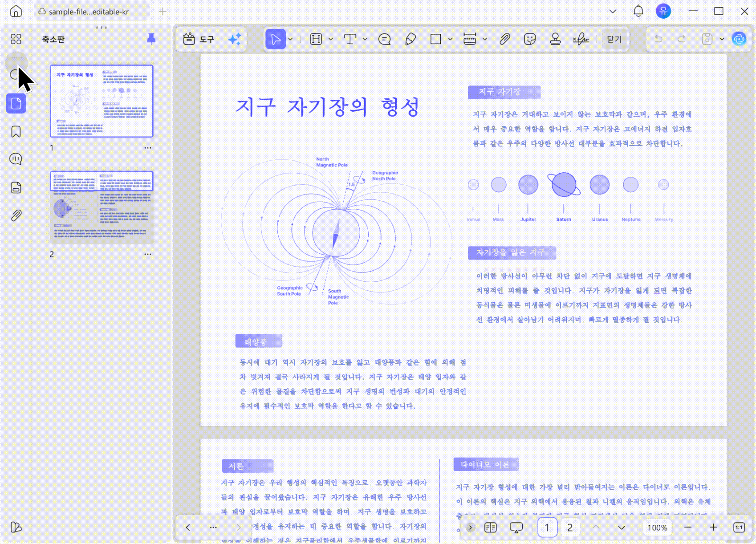Click the redo arrow
The width and height of the screenshot is (756, 544).
click(682, 39)
